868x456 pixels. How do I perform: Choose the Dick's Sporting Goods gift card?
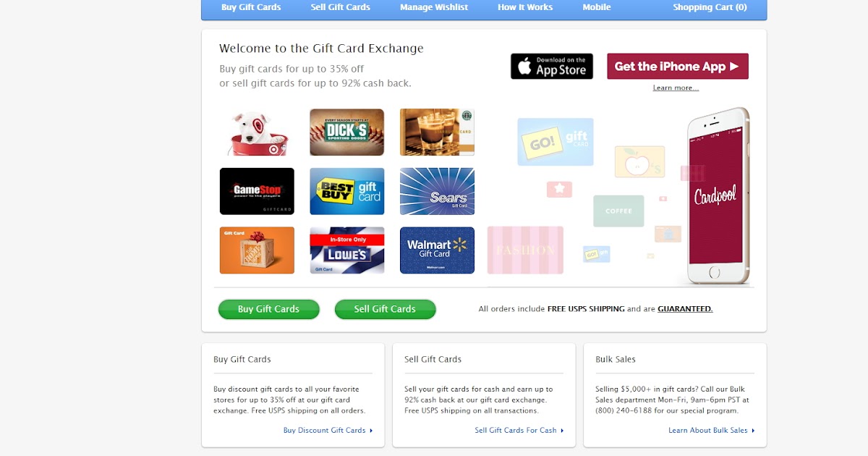pyautogui.click(x=347, y=132)
